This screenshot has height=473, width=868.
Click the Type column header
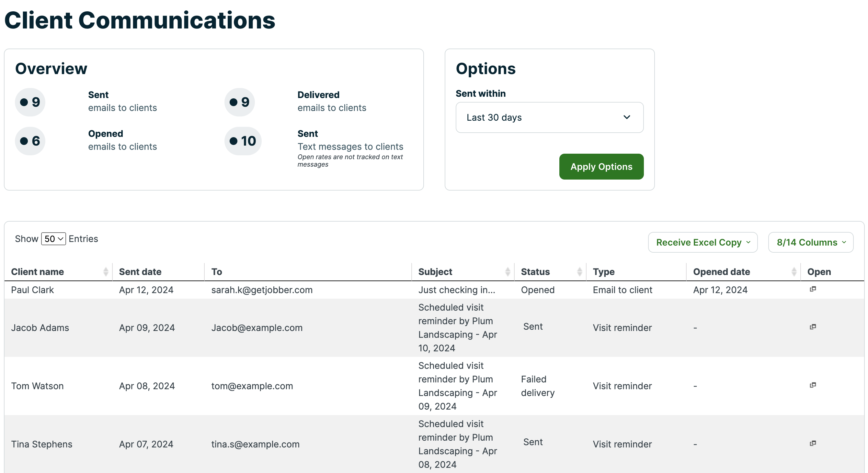[x=603, y=272]
